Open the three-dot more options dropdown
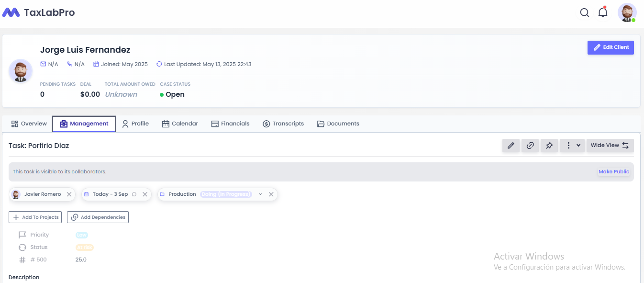 (x=572, y=146)
